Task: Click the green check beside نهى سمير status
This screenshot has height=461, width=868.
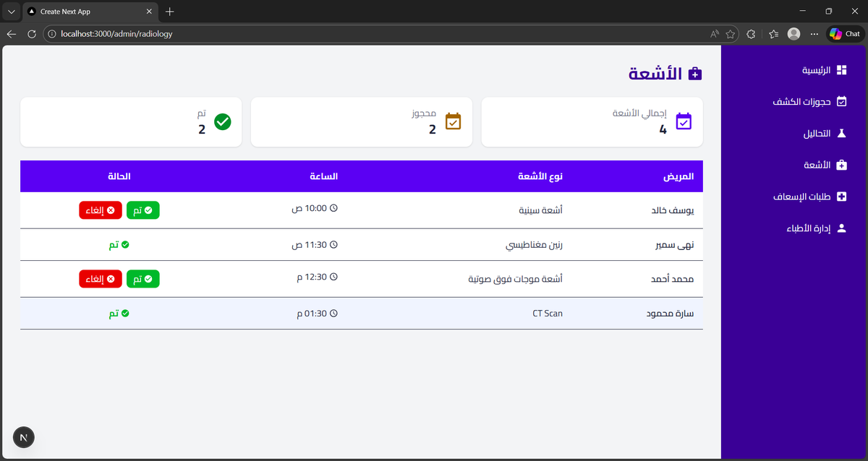Action: (125, 244)
